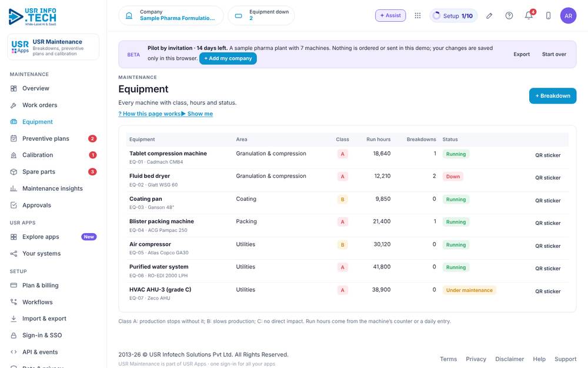588x368 pixels.
Task: Click the mobile phone icon in header
Action: click(548, 15)
